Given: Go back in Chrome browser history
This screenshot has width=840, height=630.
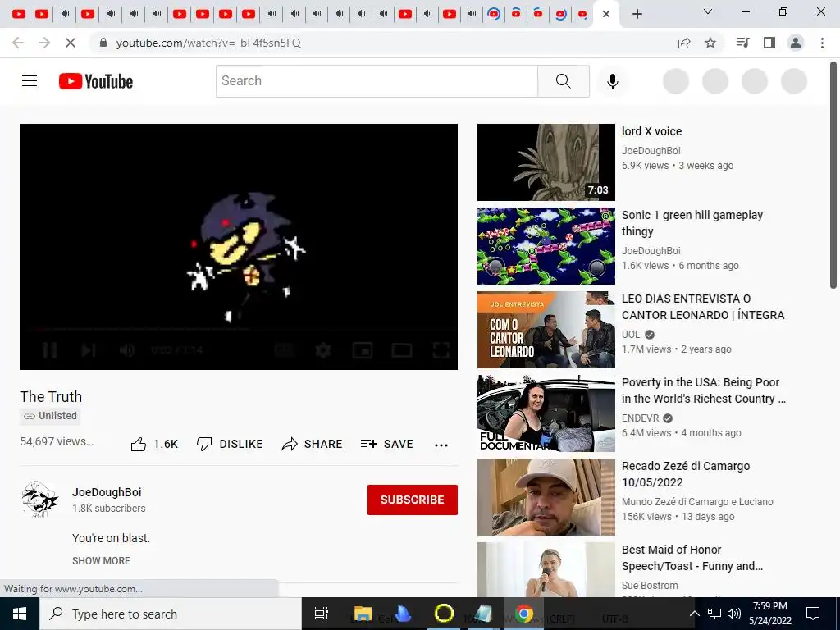Looking at the screenshot, I should click(x=18, y=43).
